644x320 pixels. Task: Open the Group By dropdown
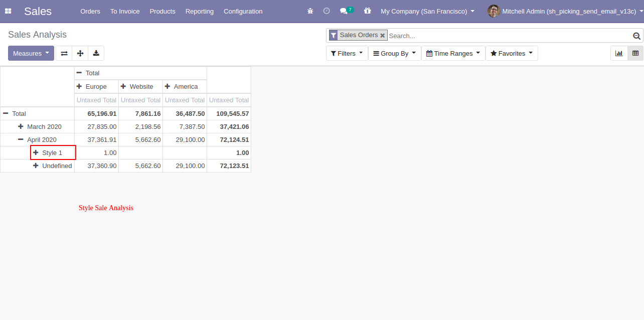click(395, 53)
